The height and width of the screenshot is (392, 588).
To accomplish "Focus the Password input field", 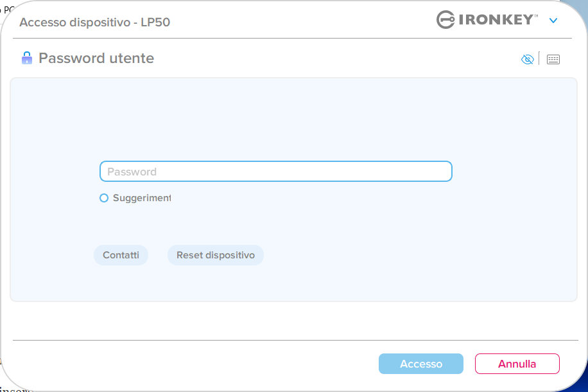I will [x=276, y=172].
